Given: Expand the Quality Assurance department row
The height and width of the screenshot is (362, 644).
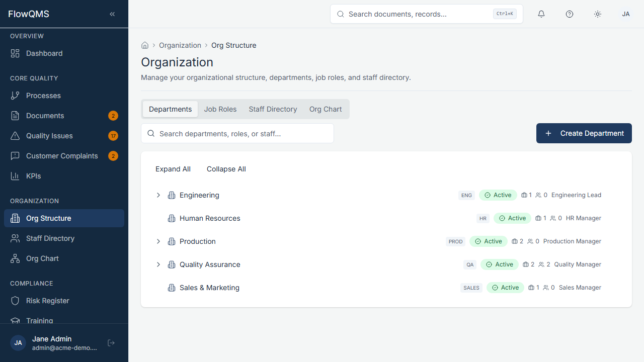Looking at the screenshot, I should (x=158, y=264).
